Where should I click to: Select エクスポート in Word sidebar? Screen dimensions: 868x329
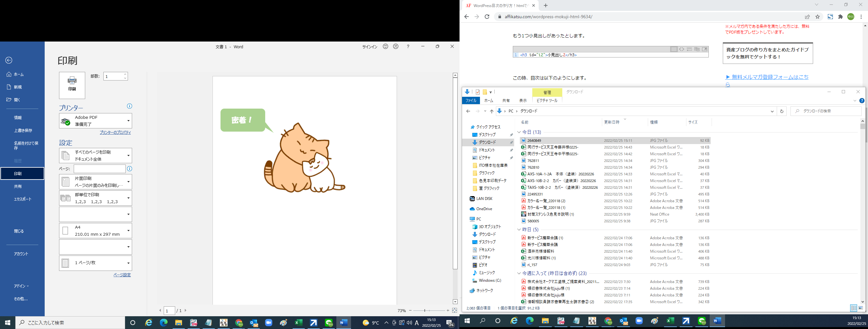point(23,199)
